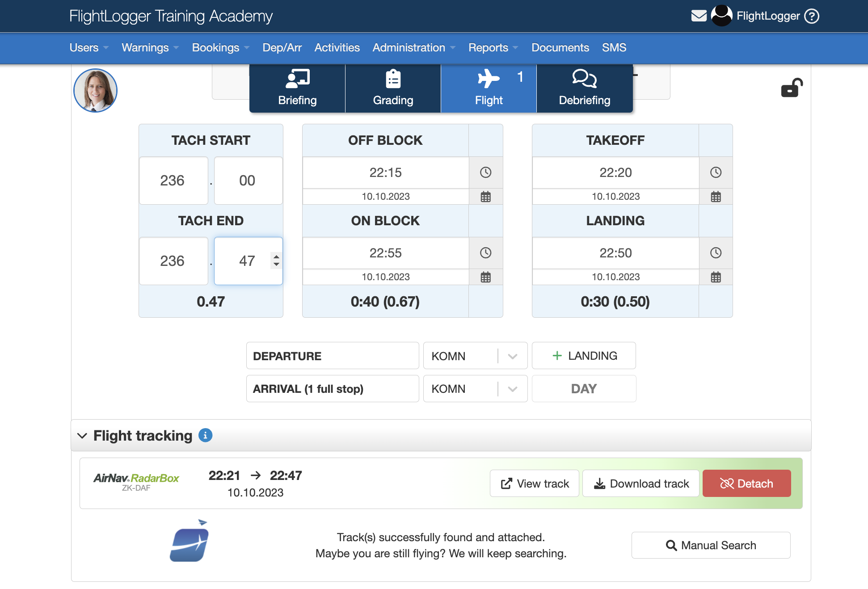Click the clock icon beside LANDING time

(716, 252)
